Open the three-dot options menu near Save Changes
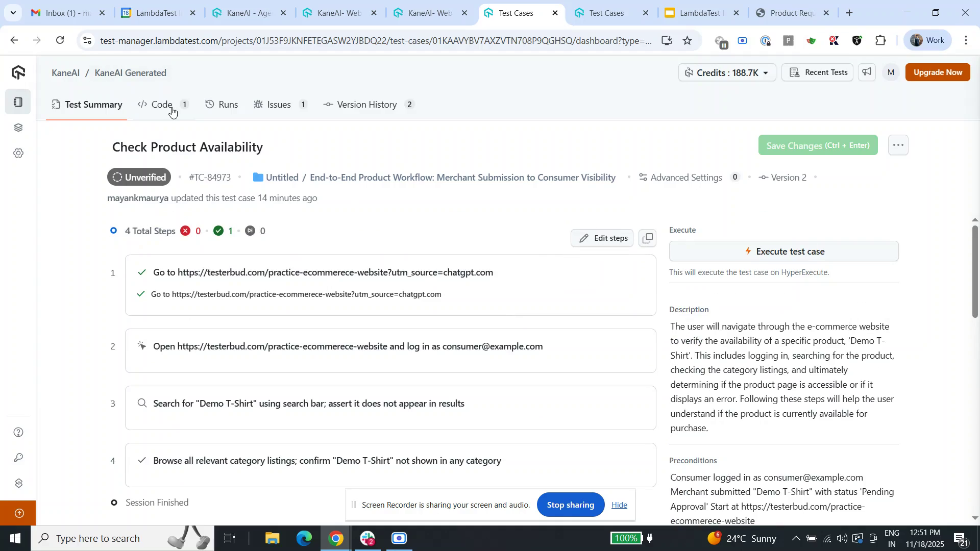Viewport: 980px width, 551px height. tap(897, 145)
